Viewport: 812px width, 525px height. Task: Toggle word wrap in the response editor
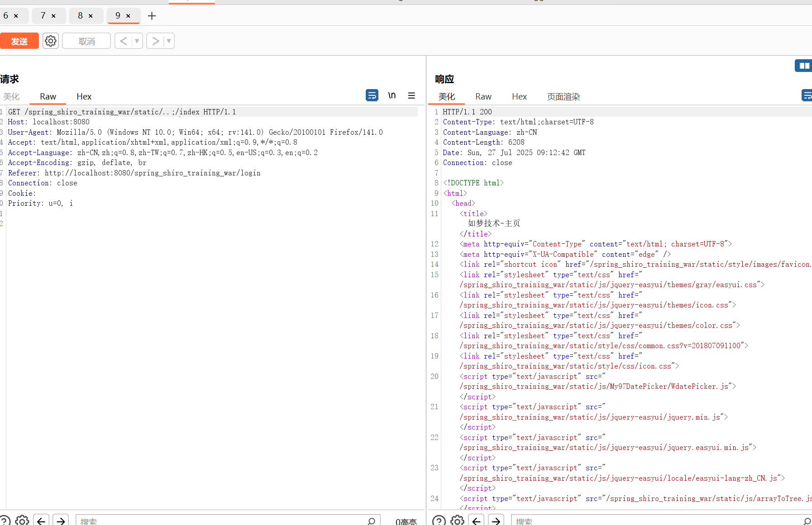[807, 95]
